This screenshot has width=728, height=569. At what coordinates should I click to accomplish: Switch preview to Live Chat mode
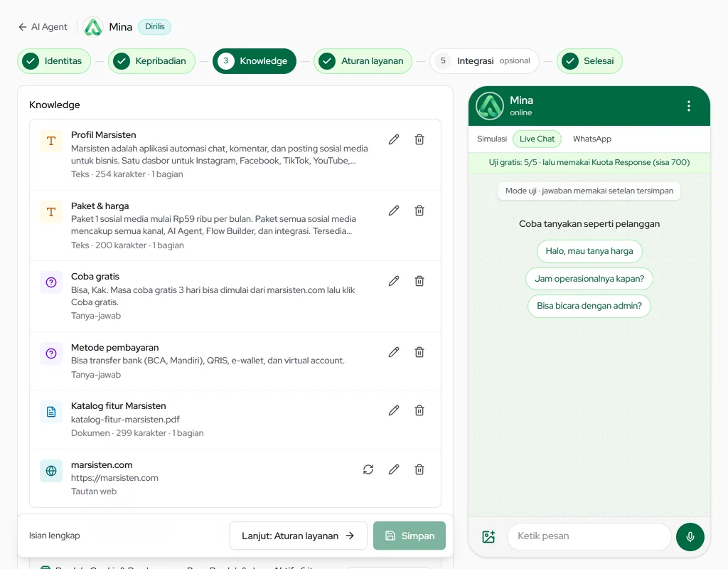[537, 139]
